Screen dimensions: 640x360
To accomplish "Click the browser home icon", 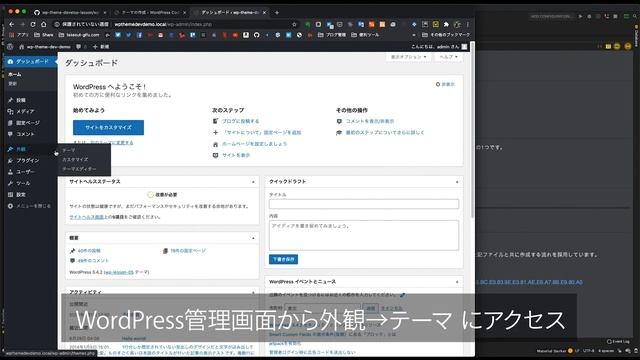I will click(44, 24).
